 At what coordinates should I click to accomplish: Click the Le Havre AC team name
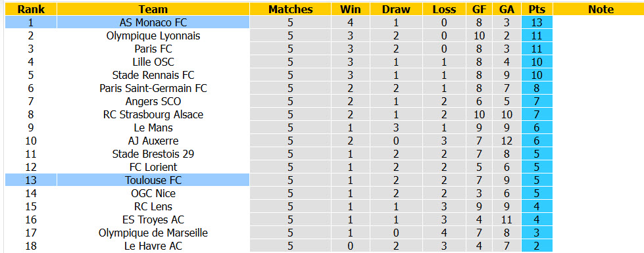pyautogui.click(x=153, y=246)
